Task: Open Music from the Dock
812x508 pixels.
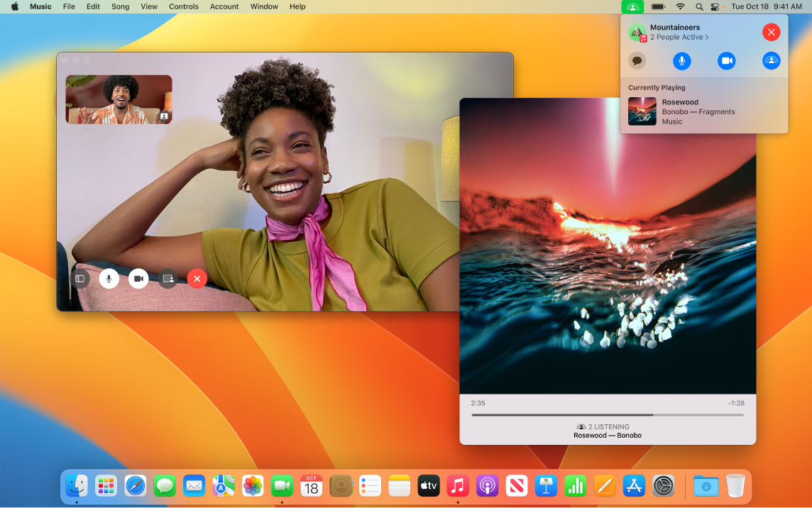Action: point(458,486)
